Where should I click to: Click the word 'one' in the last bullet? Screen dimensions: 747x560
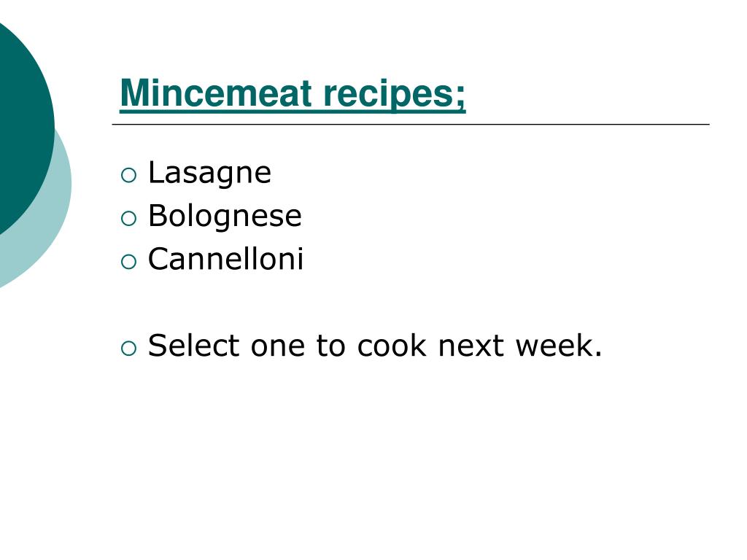coord(278,349)
